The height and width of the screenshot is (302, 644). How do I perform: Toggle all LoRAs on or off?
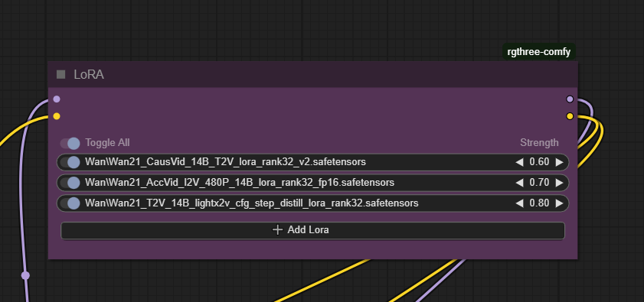click(x=70, y=143)
